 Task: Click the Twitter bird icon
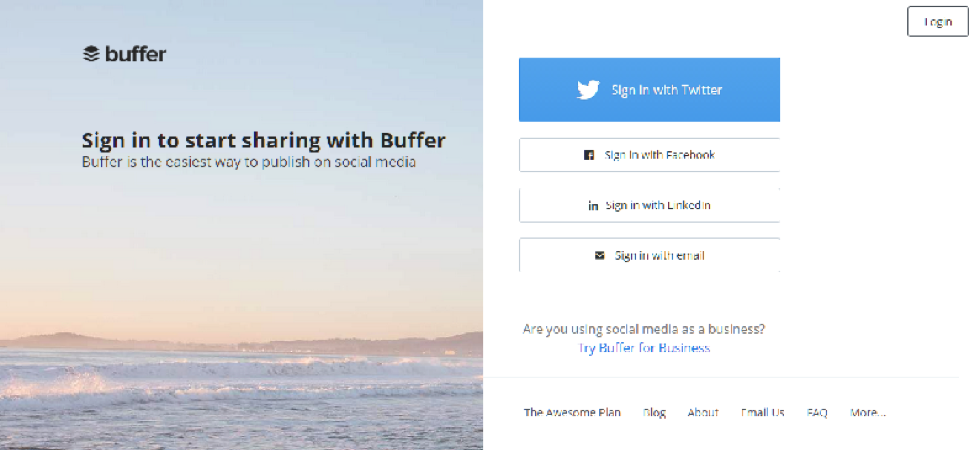coord(588,90)
